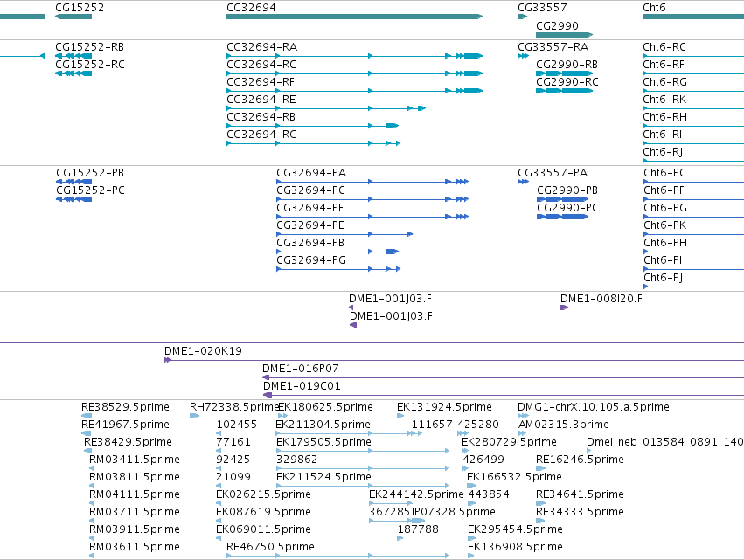
Task: Select protein Cht6-PJ
Action: 663,278
